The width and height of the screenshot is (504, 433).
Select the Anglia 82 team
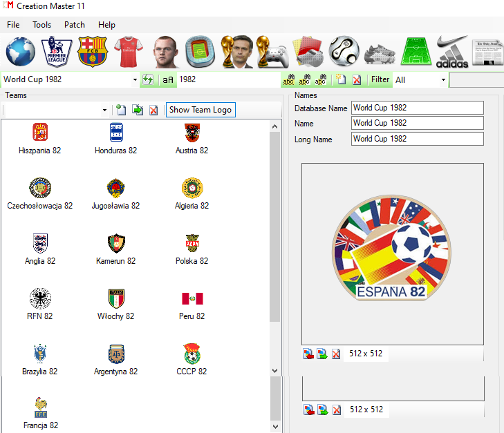click(x=40, y=249)
